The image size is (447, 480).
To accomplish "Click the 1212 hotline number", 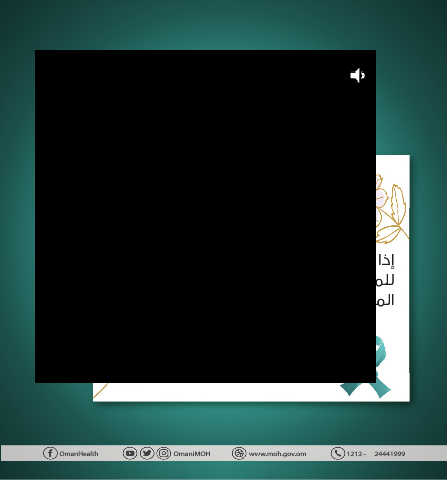I will click(x=354, y=454).
